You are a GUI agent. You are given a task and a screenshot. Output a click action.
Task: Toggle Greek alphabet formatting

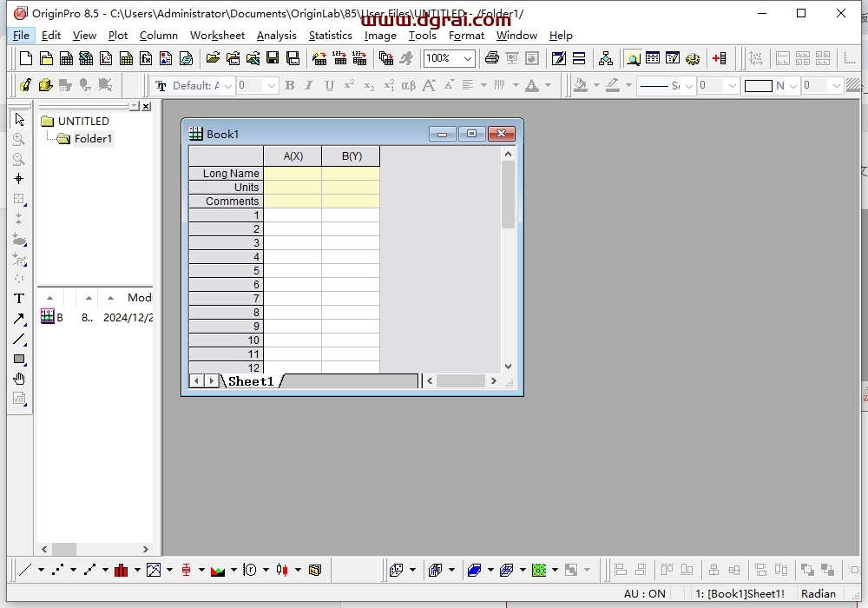(409, 85)
